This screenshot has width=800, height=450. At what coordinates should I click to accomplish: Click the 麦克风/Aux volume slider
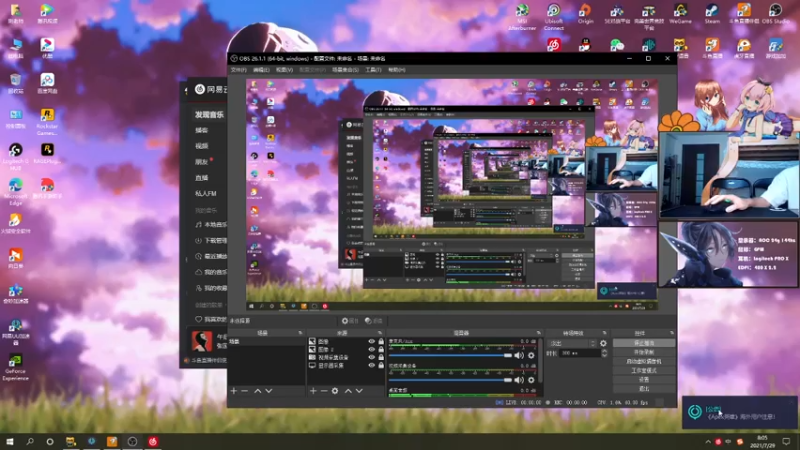point(450,355)
